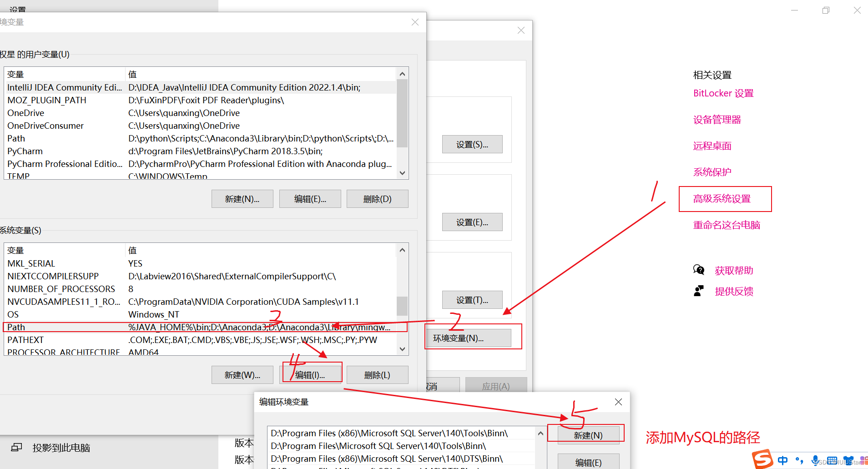Select Path row in system variables

200,327
